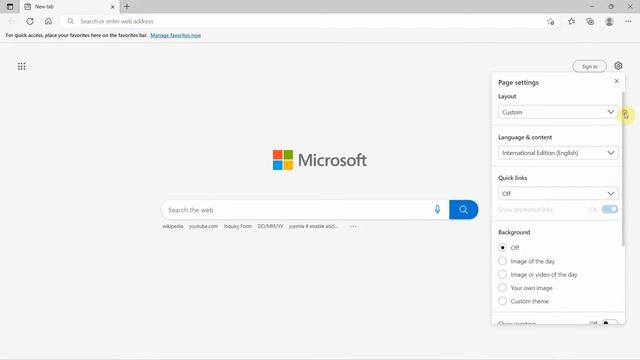Click the blue search magnifier button
This screenshot has height=360, width=640.
pos(463,209)
